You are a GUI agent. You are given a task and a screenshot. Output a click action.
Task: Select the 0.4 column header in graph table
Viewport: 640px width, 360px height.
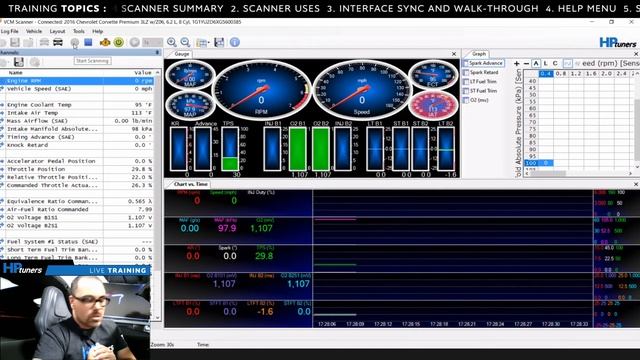pos(546,73)
